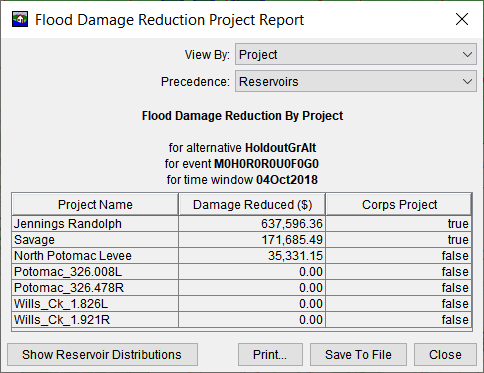
Task: Select the Precedence field showing Reservoirs
Action: (x=356, y=81)
